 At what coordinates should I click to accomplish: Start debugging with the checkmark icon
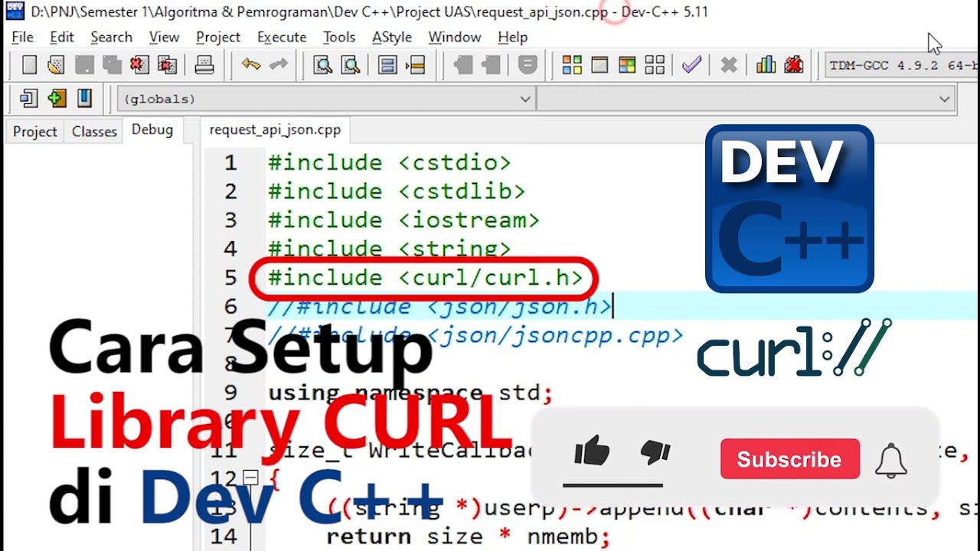pos(691,65)
